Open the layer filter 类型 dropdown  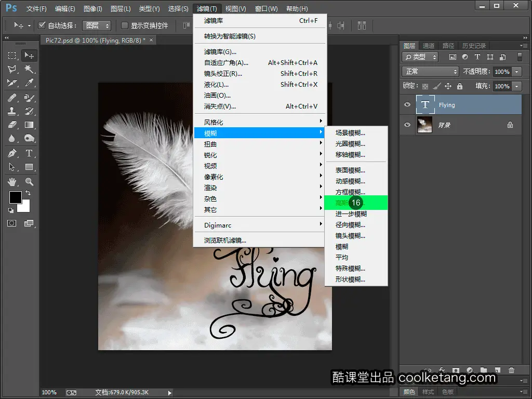pyautogui.click(x=420, y=57)
